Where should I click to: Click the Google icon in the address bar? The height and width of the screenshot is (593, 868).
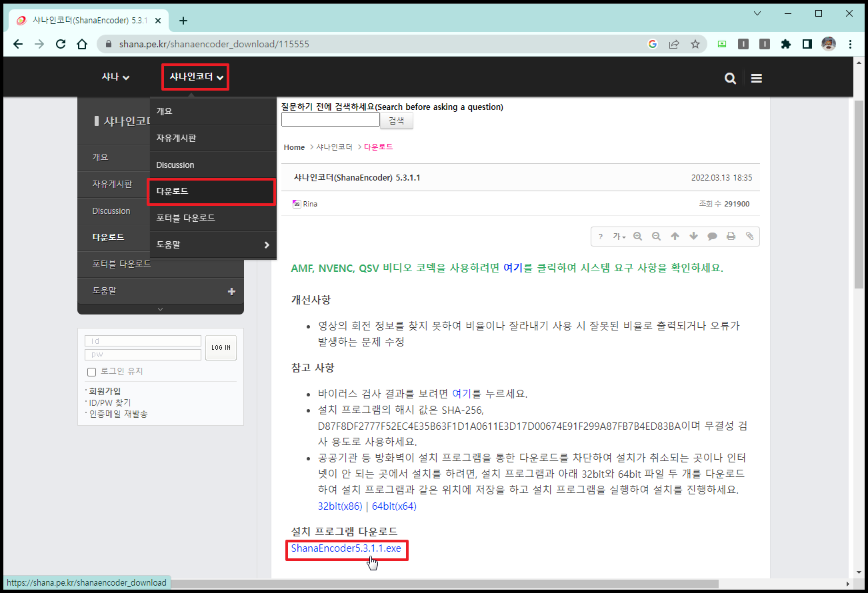[653, 44]
